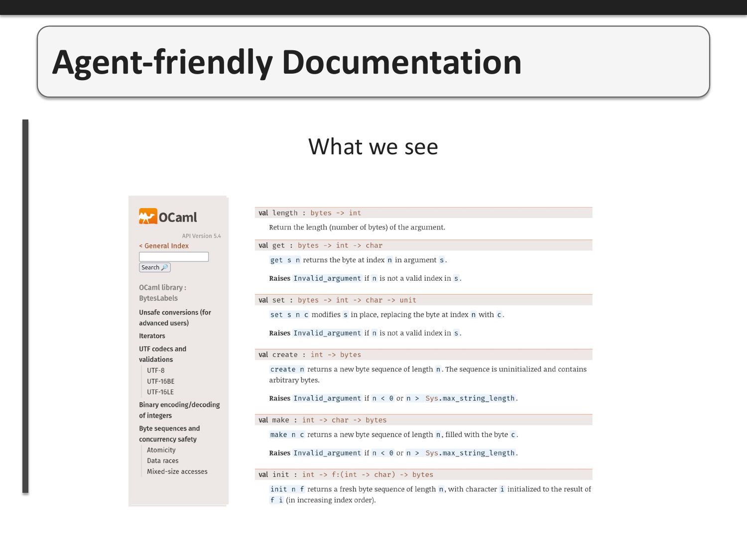The height and width of the screenshot is (560, 747).
Task: Click Sys.max_string_length under val create
Action: 470,398
